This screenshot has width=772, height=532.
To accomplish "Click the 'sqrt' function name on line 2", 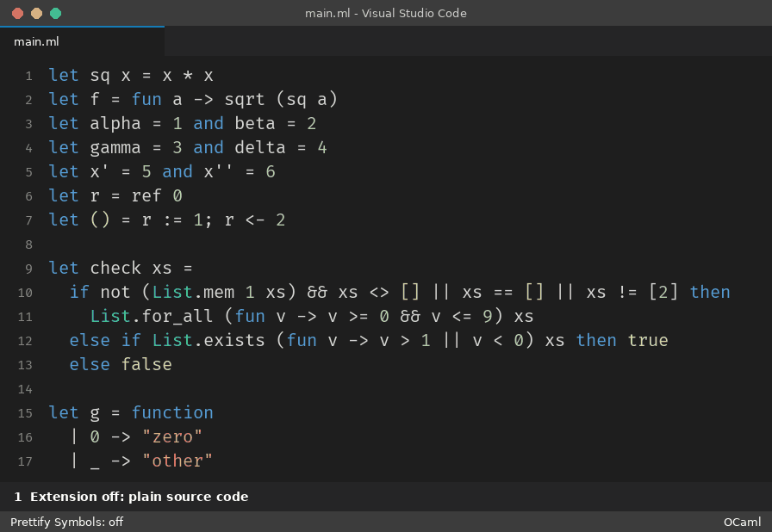I will pos(245,99).
